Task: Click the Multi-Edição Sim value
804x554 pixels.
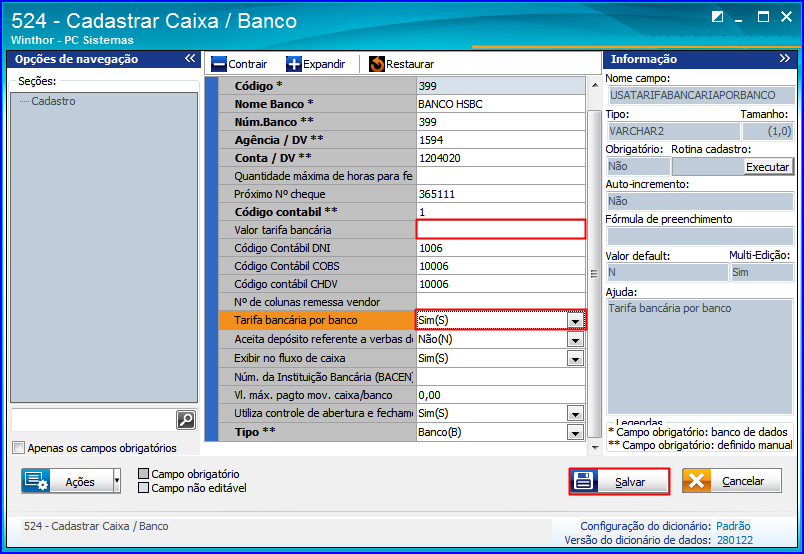Action: (x=761, y=272)
